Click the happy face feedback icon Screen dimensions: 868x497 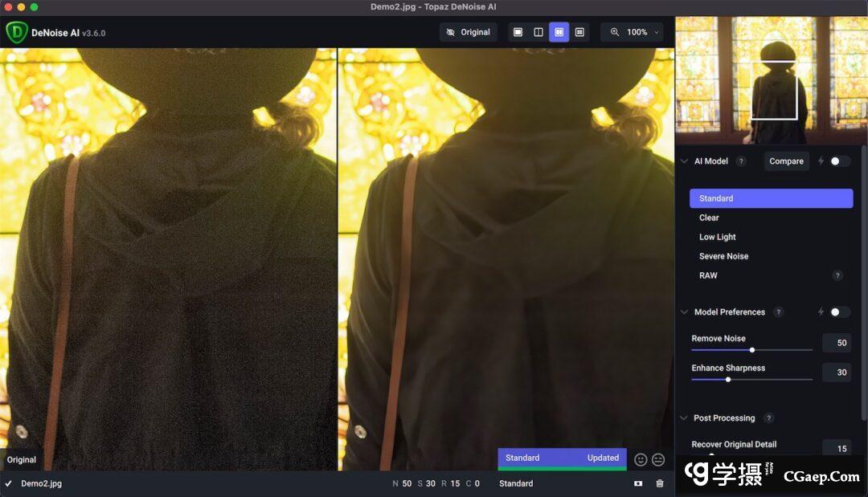click(x=641, y=459)
